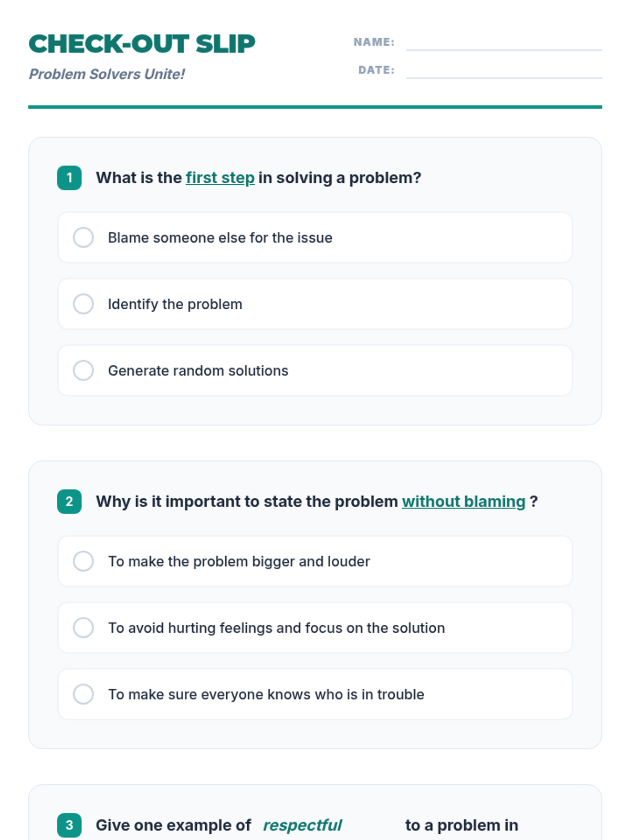Select the "Blame someone else" radio button
The image size is (630, 840).
tap(83, 237)
